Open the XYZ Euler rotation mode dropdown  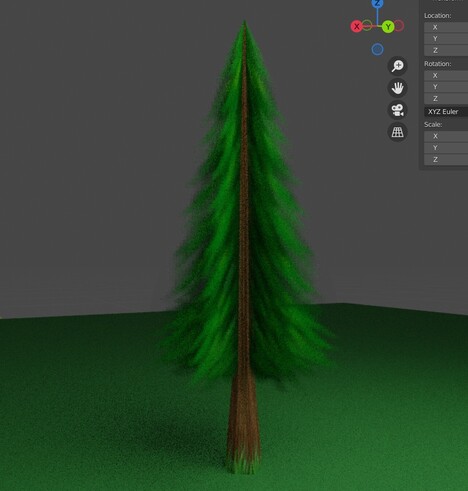pos(446,112)
